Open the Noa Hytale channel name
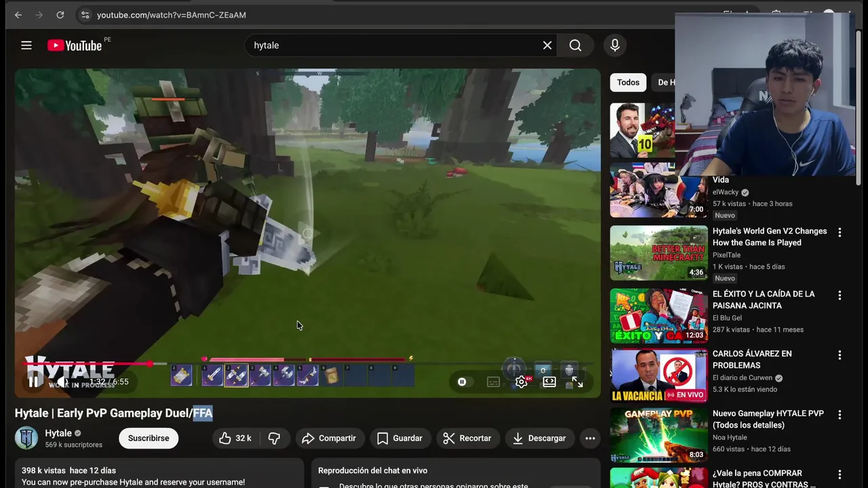This screenshot has width=868, height=488. pyautogui.click(x=730, y=437)
